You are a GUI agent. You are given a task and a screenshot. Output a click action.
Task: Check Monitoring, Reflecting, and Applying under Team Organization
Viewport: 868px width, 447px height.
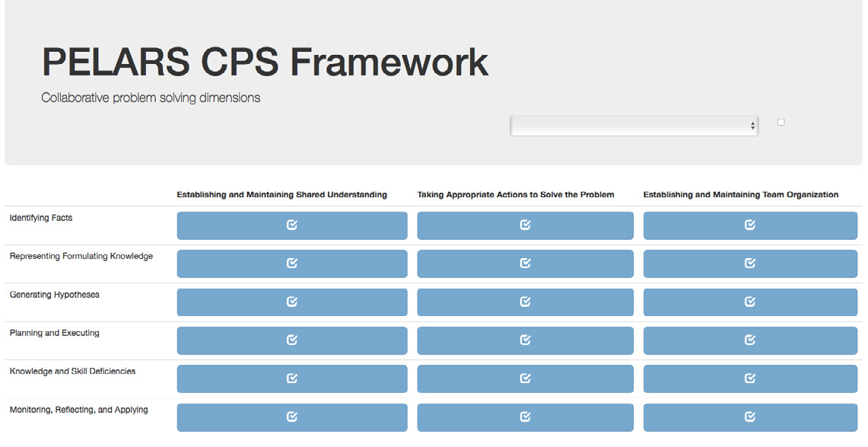click(x=750, y=417)
